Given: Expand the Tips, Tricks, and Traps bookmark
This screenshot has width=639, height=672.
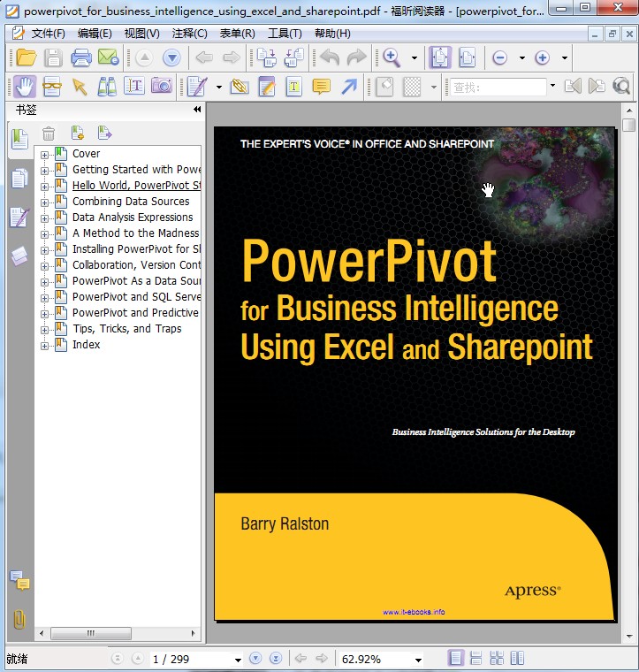Looking at the screenshot, I should click(45, 329).
